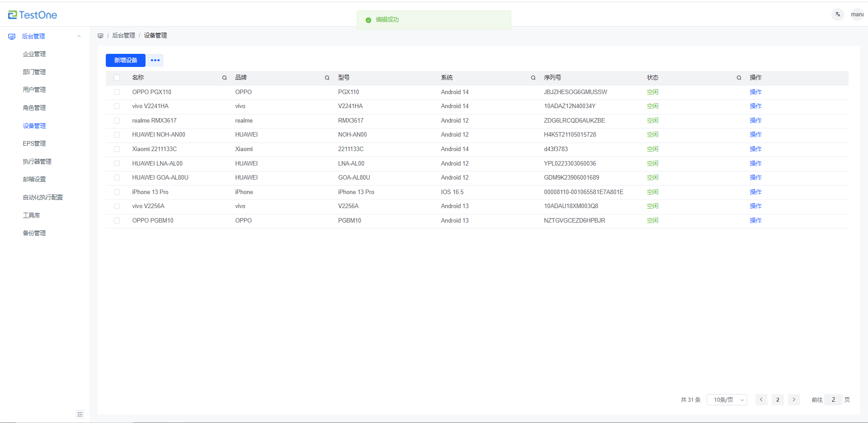This screenshot has width=868, height=423.
Task: Open 操作 menu for HUAWEI NOH-AN00
Action: tap(755, 134)
